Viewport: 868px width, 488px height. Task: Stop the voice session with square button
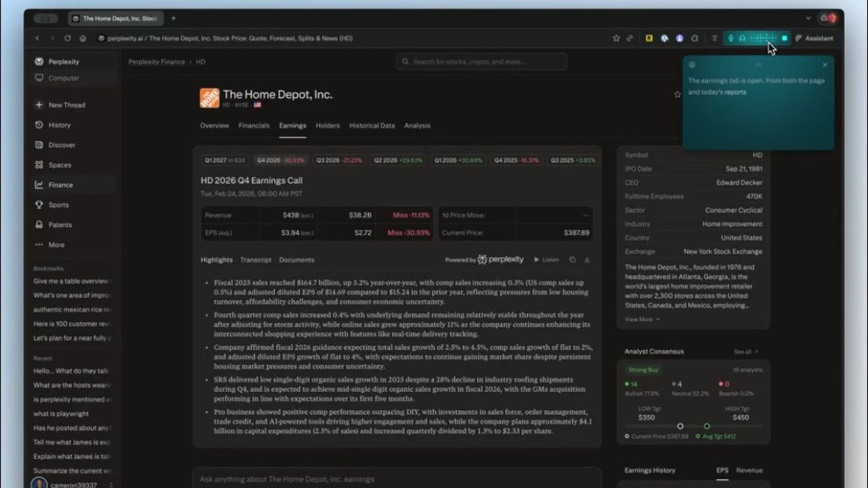click(785, 38)
